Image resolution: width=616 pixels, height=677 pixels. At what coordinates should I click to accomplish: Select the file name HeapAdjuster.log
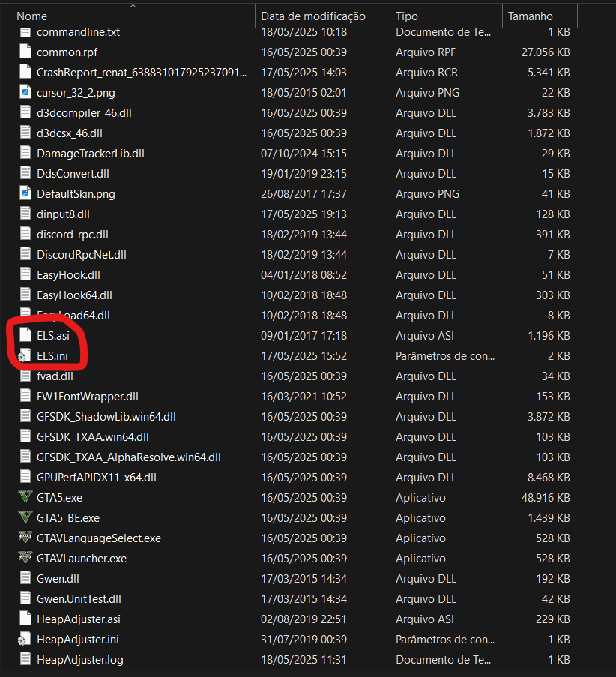coord(80,660)
